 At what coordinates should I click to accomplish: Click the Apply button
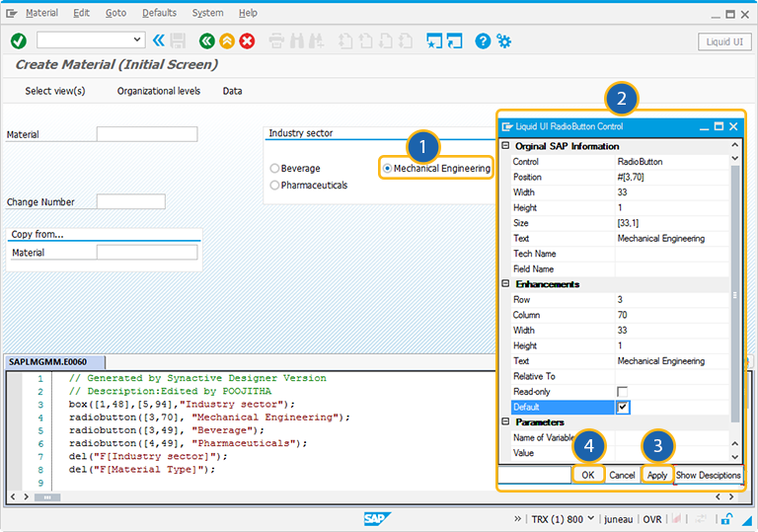(x=657, y=475)
